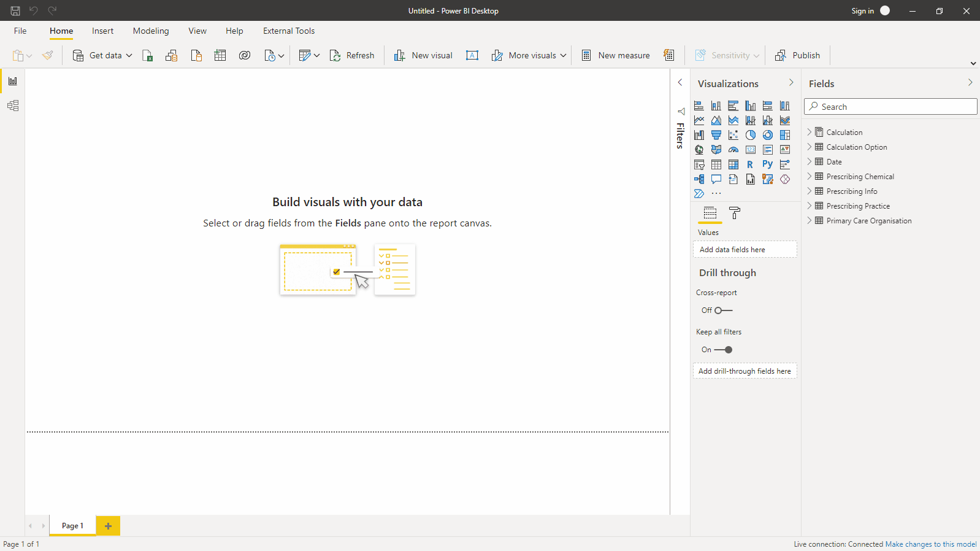The height and width of the screenshot is (551, 980).
Task: Turn on the Cross-report toggle
Action: coord(723,310)
